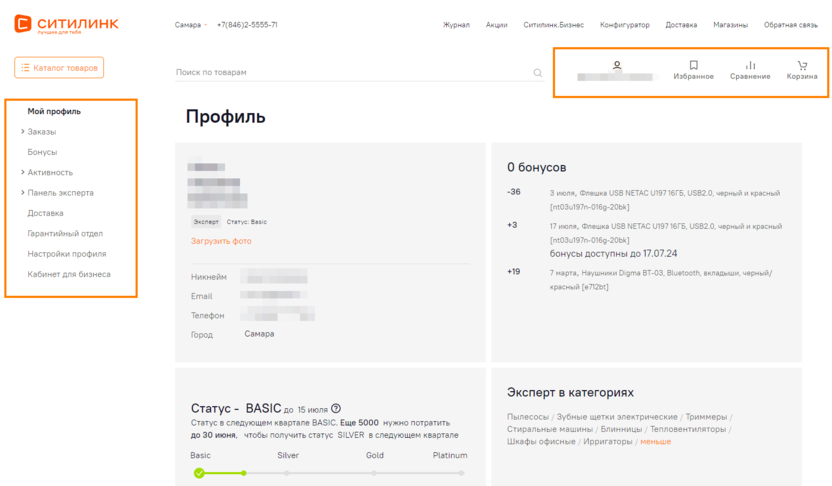832x486 pixels.
Task: Collapse expert categories with меньше link
Action: click(x=656, y=441)
